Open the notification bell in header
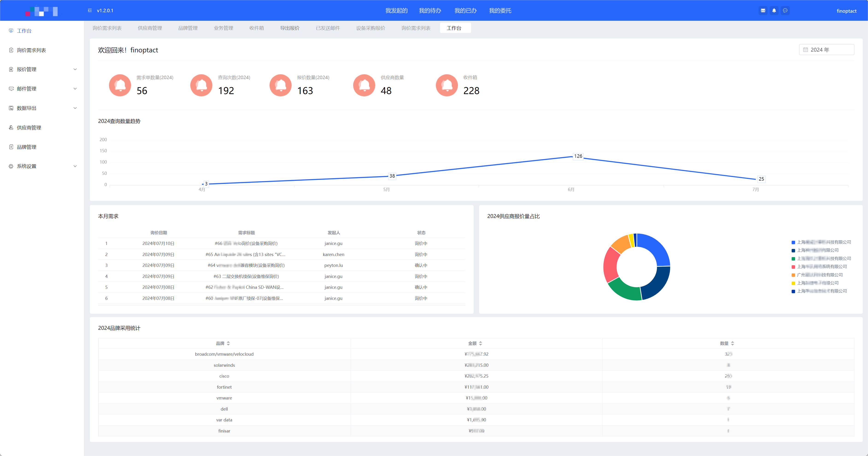Screen dimensions: 868x456 [774, 10]
